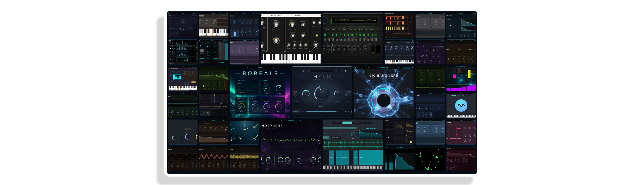
Task: Click the lower large Modulator knob on synth
Action: [276, 41]
